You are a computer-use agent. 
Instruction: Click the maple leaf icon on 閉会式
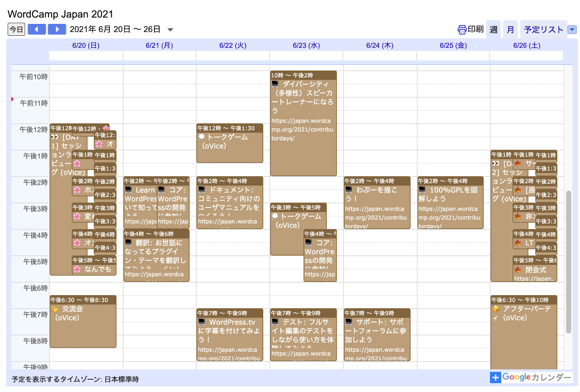pyautogui.click(x=518, y=270)
